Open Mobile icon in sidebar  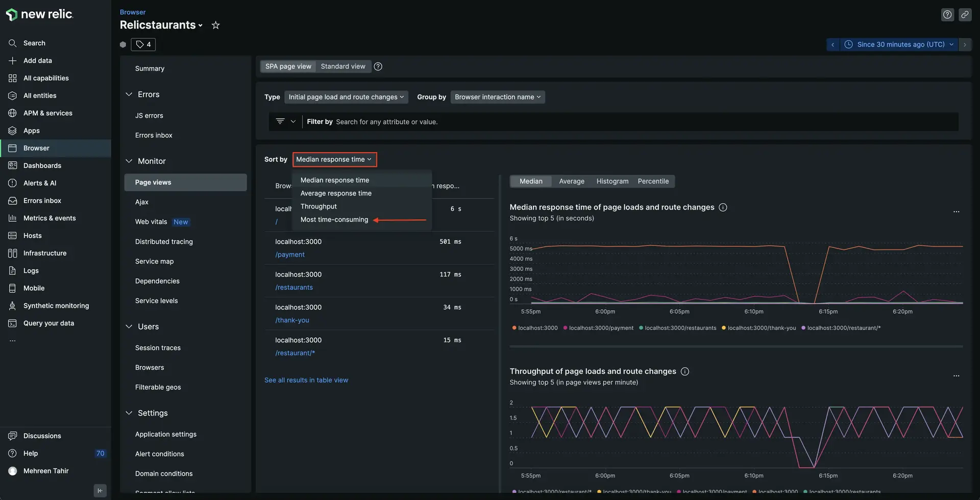click(x=13, y=288)
